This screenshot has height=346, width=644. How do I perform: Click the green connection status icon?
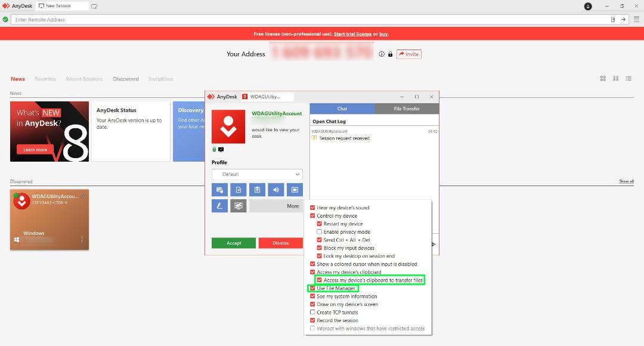click(5, 19)
